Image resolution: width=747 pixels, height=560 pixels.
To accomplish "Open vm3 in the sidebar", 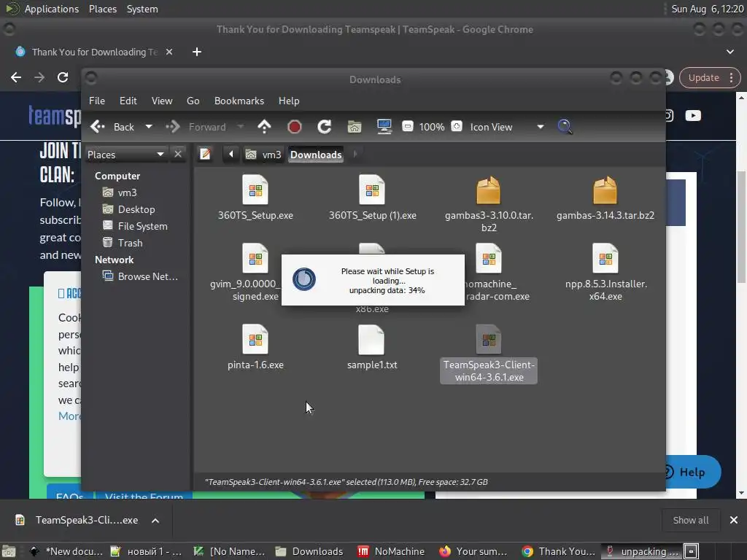I will 120,192.
